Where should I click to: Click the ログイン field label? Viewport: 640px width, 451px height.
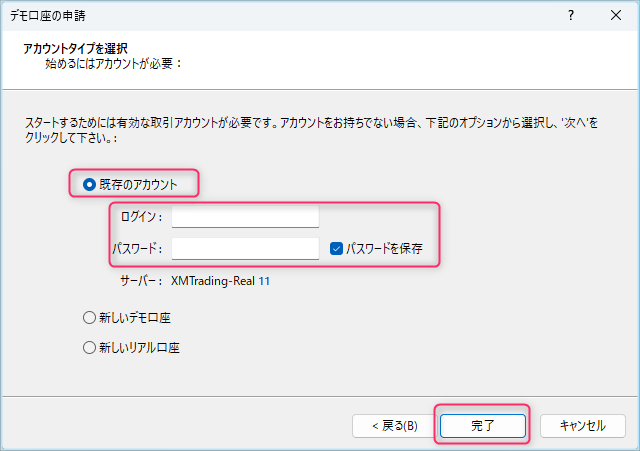[x=141, y=217]
